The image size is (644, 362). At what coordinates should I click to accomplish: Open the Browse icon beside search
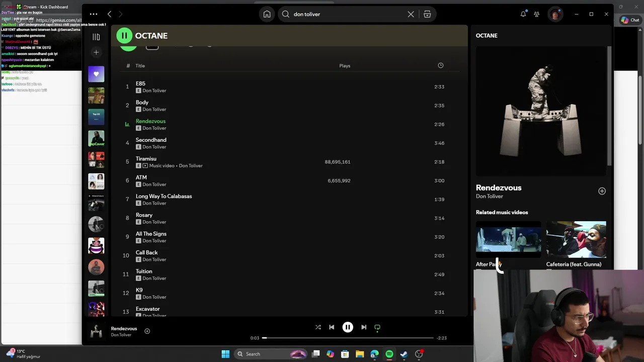coord(427,14)
